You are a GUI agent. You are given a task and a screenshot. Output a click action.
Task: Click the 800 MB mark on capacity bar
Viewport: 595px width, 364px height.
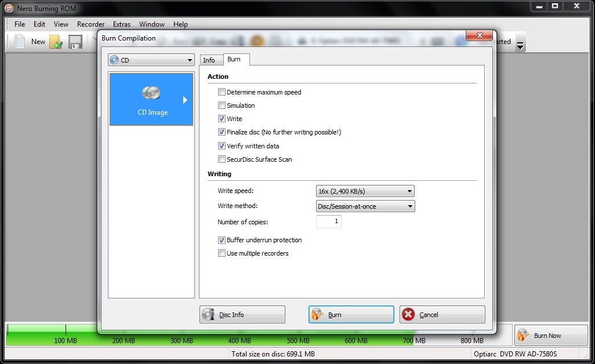[472, 340]
